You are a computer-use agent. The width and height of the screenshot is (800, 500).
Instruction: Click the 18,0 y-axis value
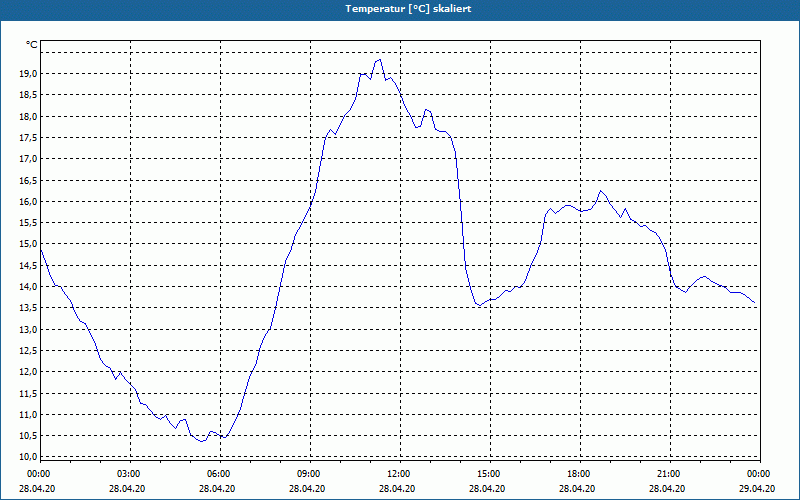tap(28, 116)
